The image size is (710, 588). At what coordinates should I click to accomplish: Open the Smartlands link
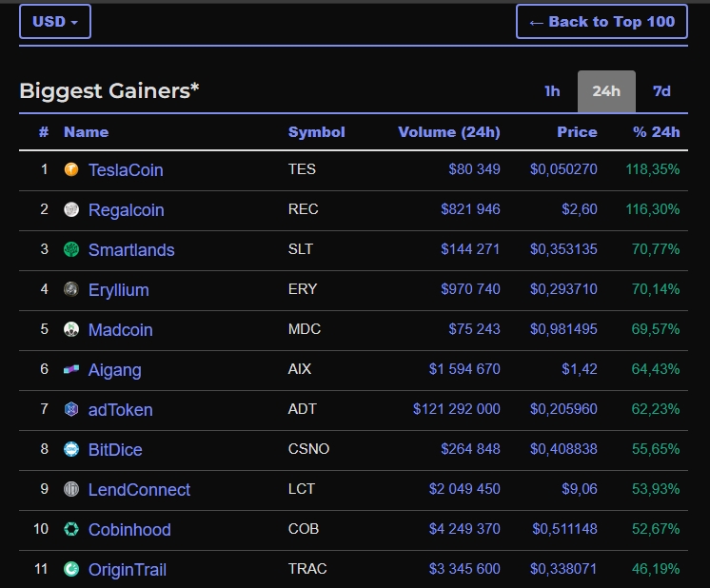(x=131, y=250)
